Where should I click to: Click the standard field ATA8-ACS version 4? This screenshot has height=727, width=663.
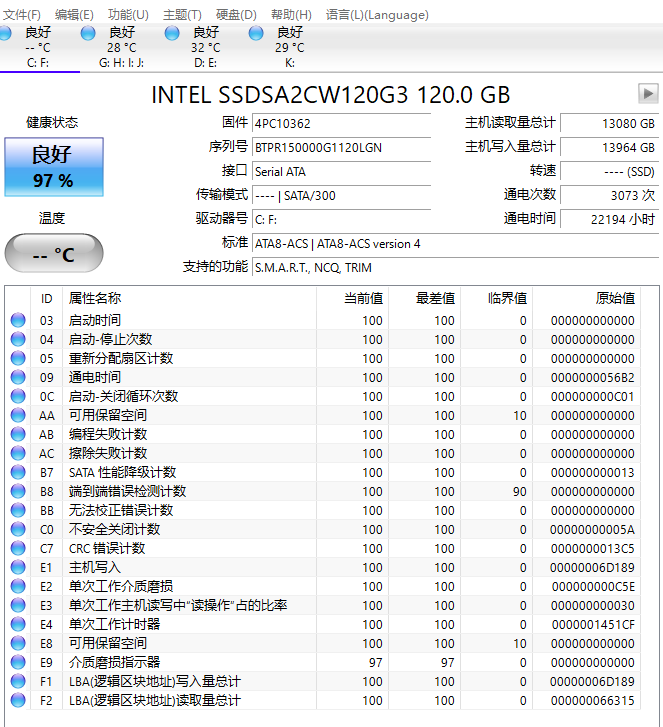(455, 244)
